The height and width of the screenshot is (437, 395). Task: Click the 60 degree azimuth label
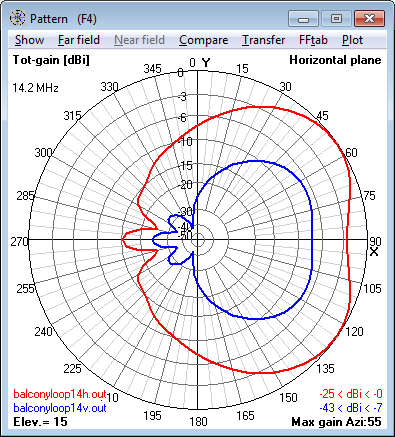point(351,153)
